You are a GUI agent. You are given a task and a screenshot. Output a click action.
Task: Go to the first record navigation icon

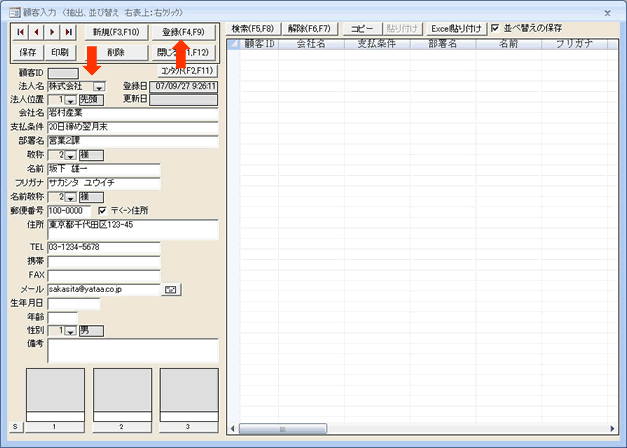(x=20, y=32)
